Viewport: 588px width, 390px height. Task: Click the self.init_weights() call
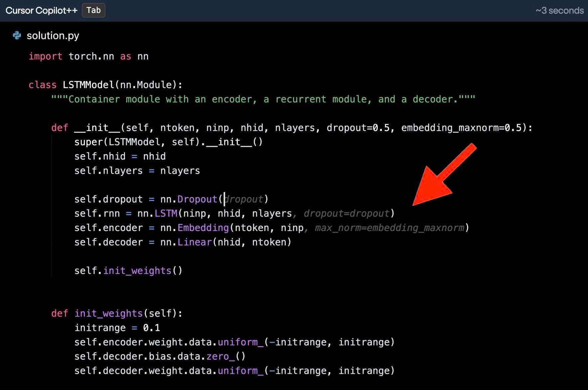tap(128, 270)
